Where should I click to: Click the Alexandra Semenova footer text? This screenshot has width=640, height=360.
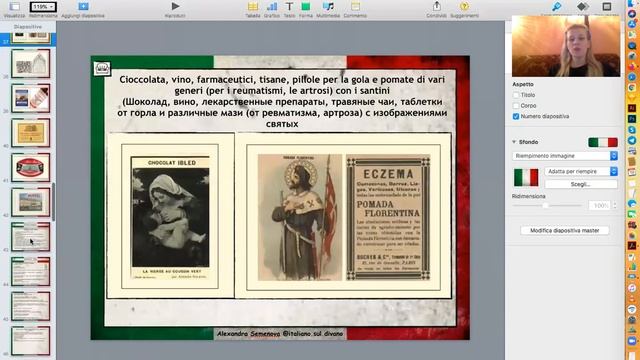tap(280, 334)
